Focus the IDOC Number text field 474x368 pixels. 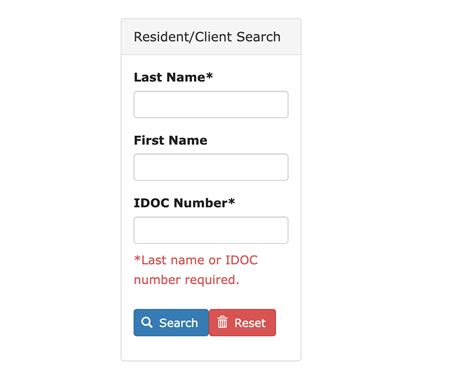click(x=211, y=230)
